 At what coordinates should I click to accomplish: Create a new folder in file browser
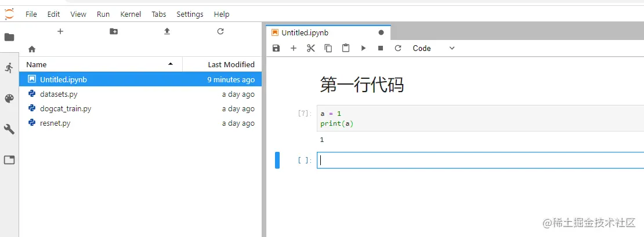(x=114, y=31)
